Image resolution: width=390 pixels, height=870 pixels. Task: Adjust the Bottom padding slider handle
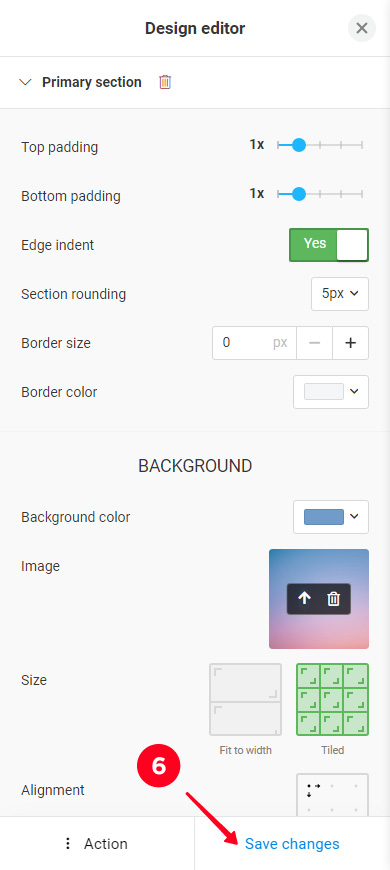pyautogui.click(x=299, y=194)
